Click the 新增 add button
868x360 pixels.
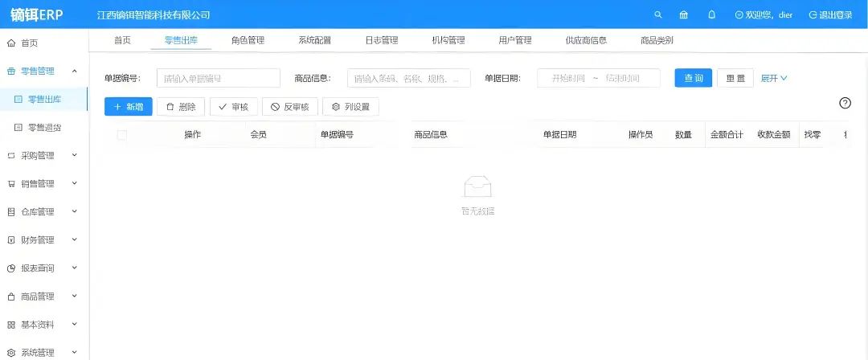pyautogui.click(x=129, y=107)
